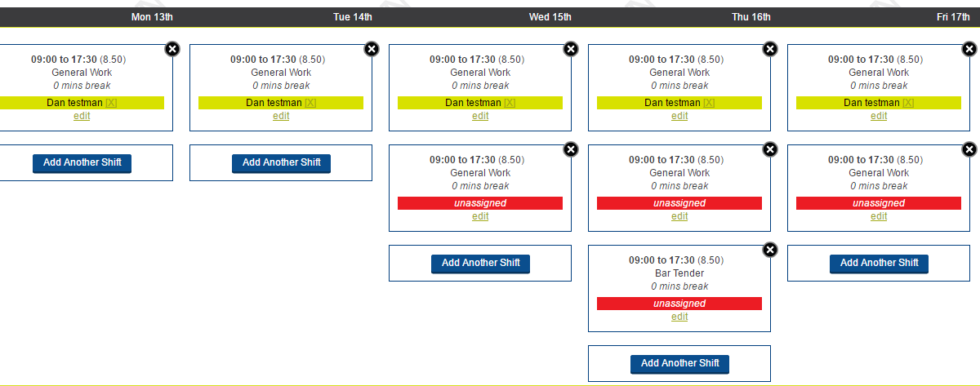Remove Thursday 16th unassigned General Work shift X icon

(x=770, y=149)
